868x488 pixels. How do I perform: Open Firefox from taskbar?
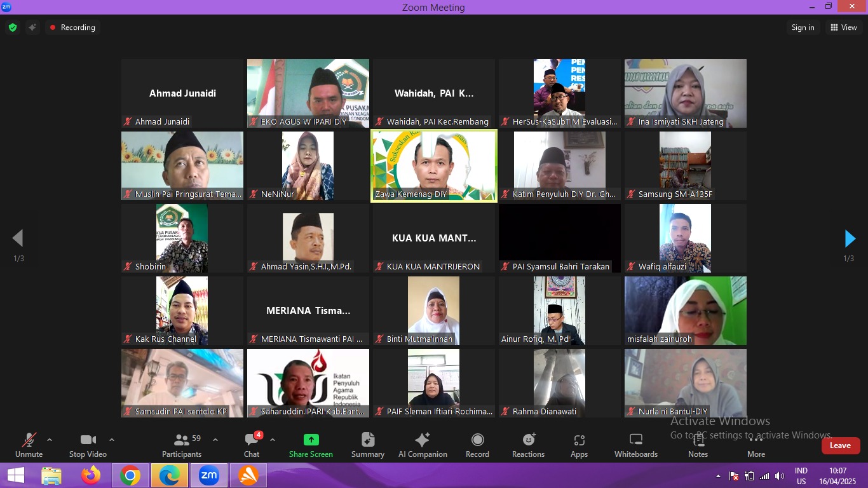[91, 475]
